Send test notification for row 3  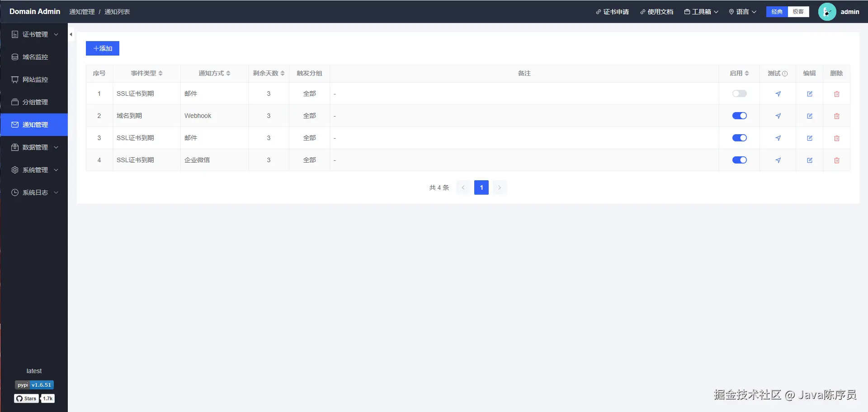778,138
